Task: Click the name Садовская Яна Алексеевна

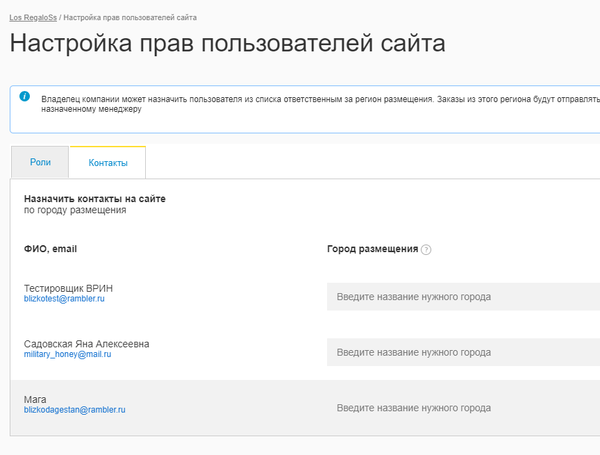Action: click(x=87, y=343)
